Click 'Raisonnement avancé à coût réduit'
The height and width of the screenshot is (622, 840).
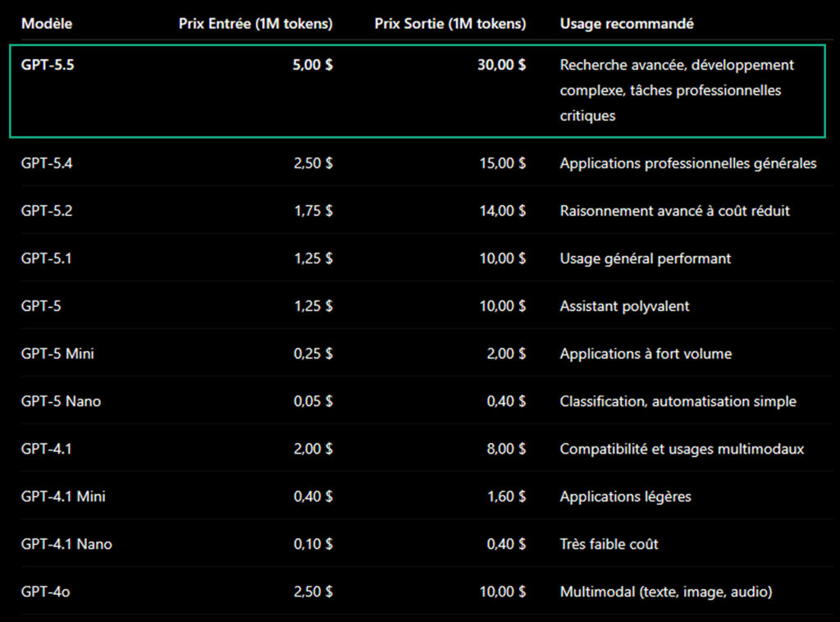(675, 211)
